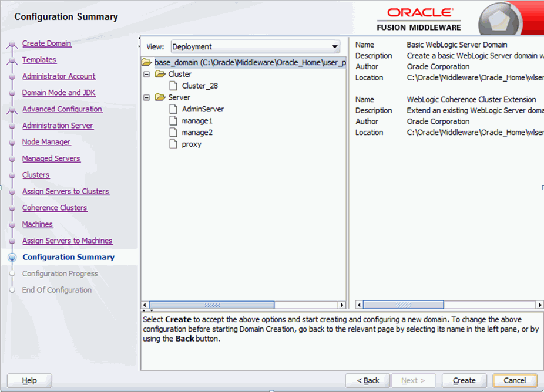
Task: Navigate to Assign Servers to Machines
Action: point(68,241)
